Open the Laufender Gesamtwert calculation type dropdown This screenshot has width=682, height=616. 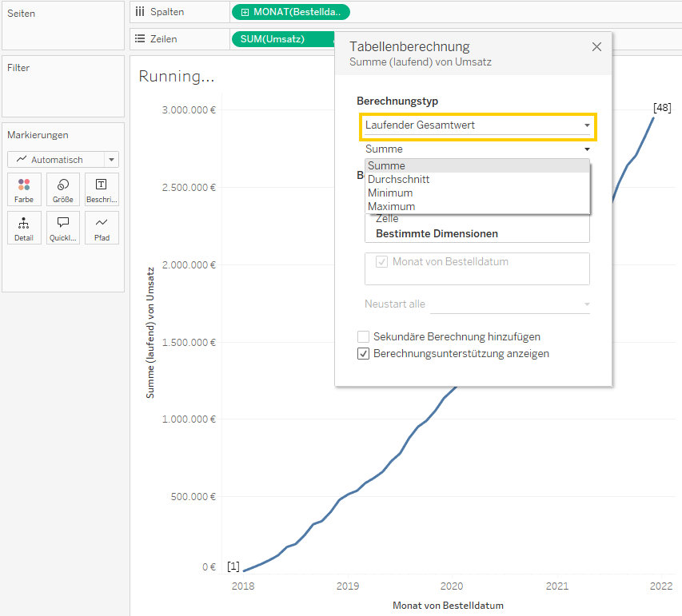477,125
